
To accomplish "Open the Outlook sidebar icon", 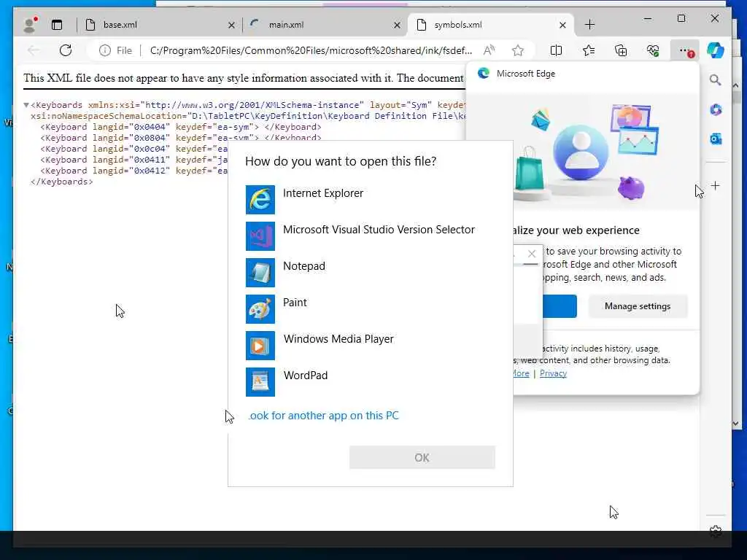I will click(x=716, y=139).
